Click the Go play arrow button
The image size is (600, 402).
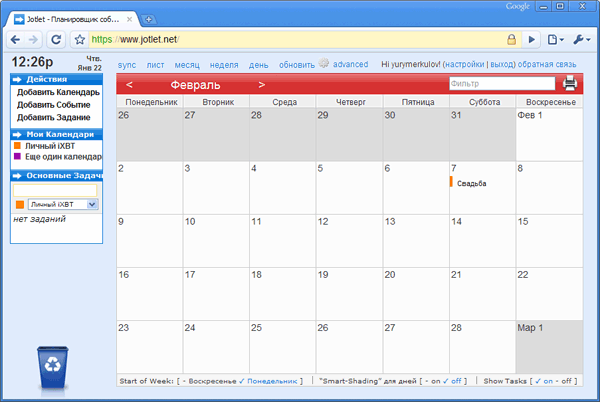tap(532, 39)
